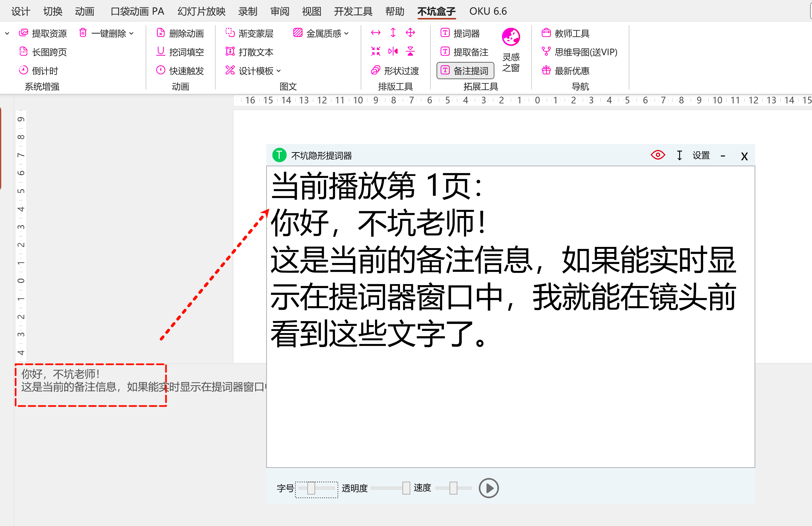Viewport: 812px width, 526px height.
Task: Click the mirror flip layout icon
Action: 393,52
